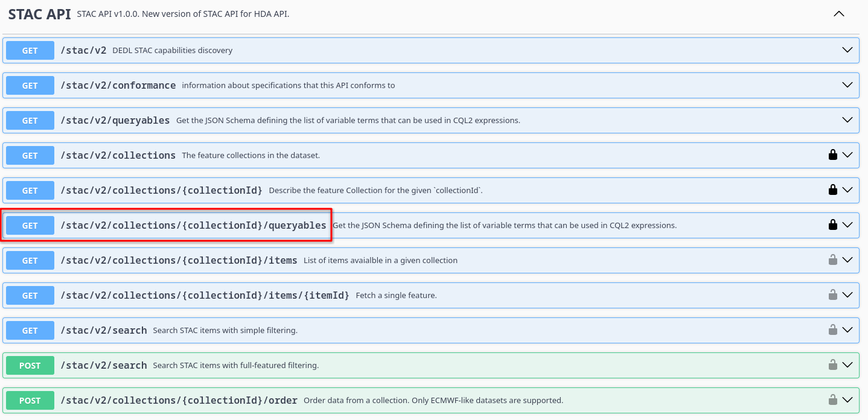This screenshot has width=868, height=420.
Task: Click the lock icon for collections/{collectionId} endpoint
Action: [832, 190]
